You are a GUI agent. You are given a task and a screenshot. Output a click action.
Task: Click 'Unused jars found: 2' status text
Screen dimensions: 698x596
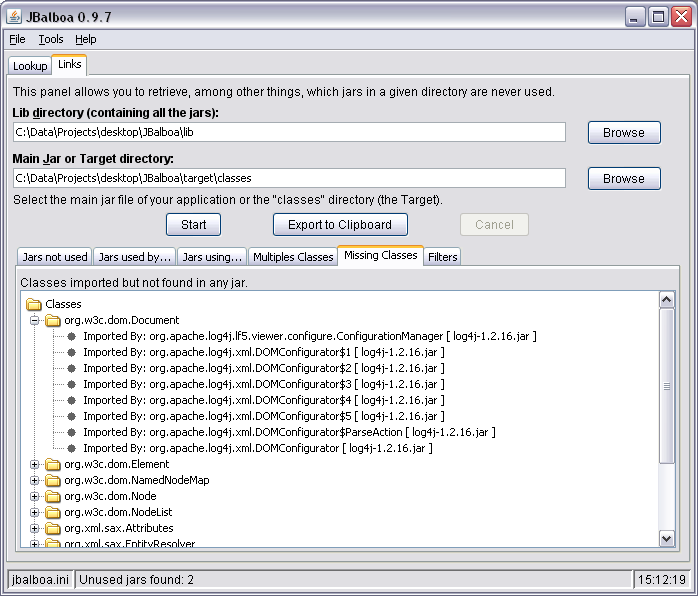click(136, 580)
